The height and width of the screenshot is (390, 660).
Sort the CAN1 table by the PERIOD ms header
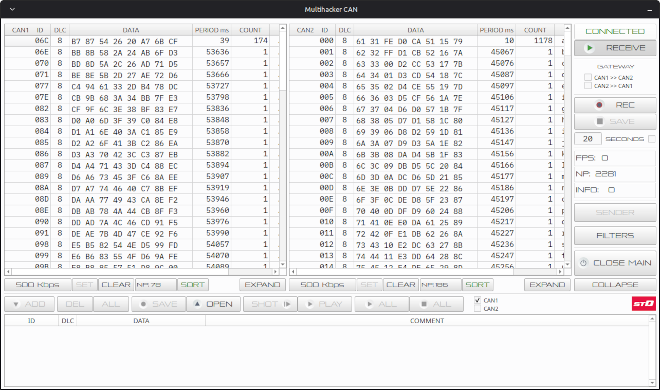(212, 30)
